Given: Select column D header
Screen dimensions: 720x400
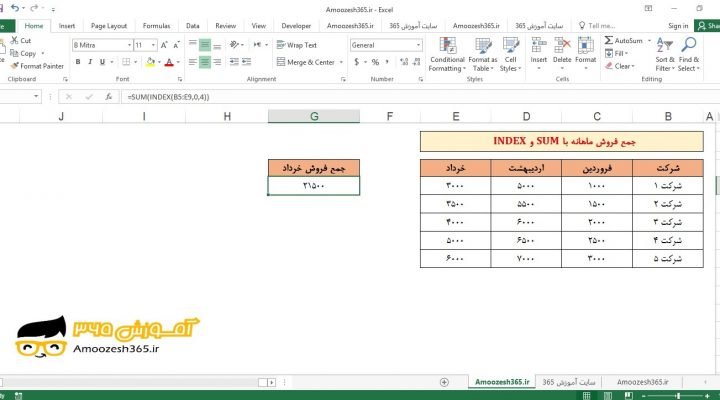Looking at the screenshot, I should [x=526, y=116].
